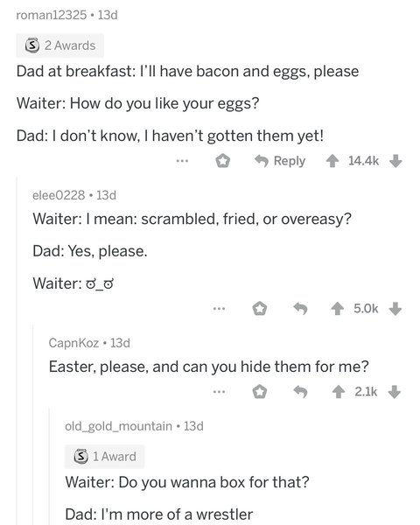Reply arrow on elee0228's comment

300,308
